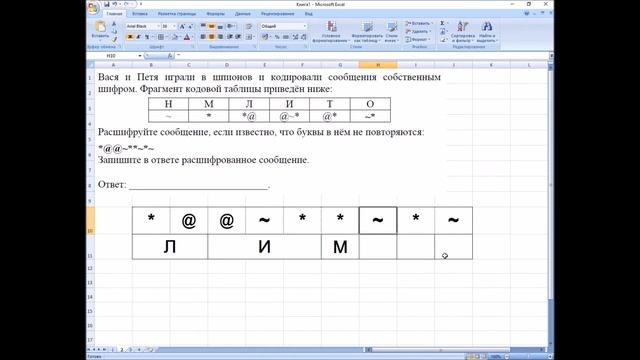
Task: Align text to the right
Action: (x=220, y=37)
